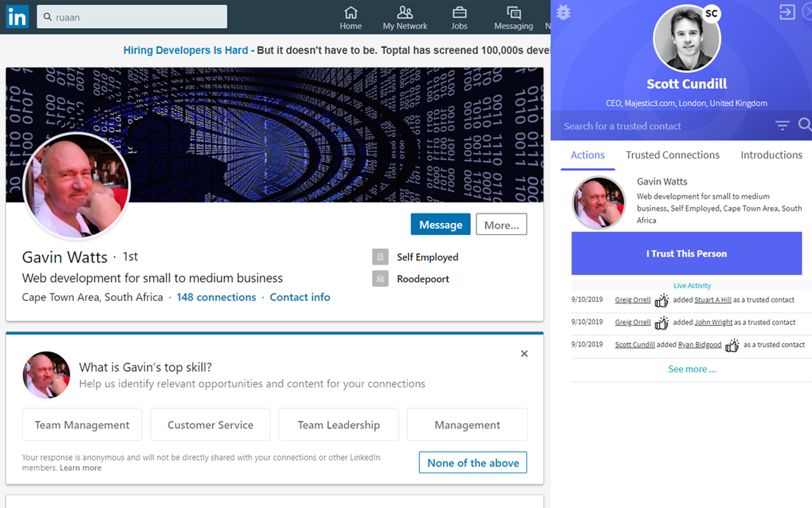Dismiss the top skill card
Viewport: 812px width, 508px height.
coord(524,354)
